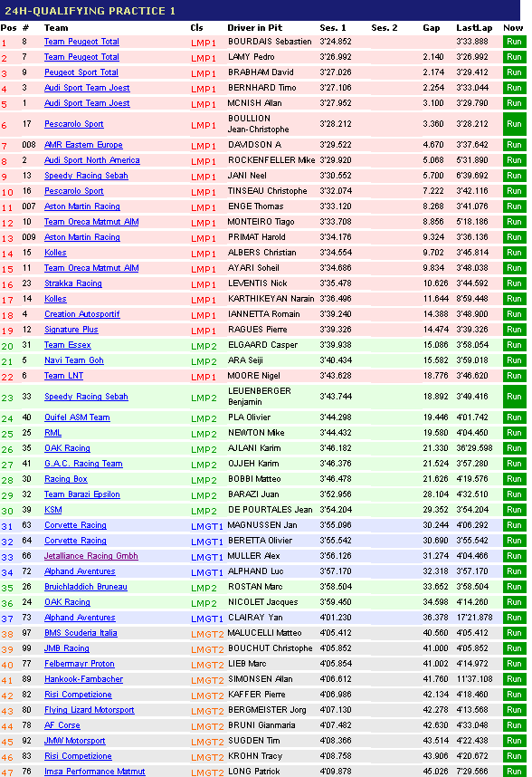532x777 pixels.
Task: Click Run status for BOURDAIS Sebastien row
Action: pos(514,42)
